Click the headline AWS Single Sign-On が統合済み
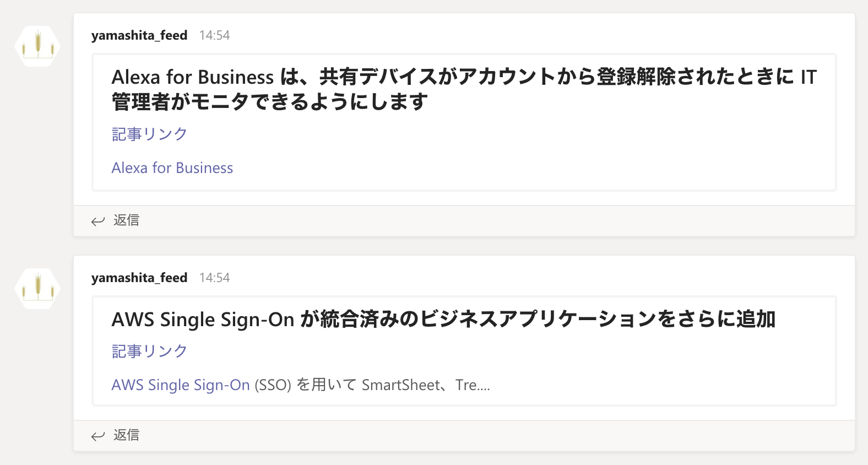868x465 pixels. coord(443,320)
